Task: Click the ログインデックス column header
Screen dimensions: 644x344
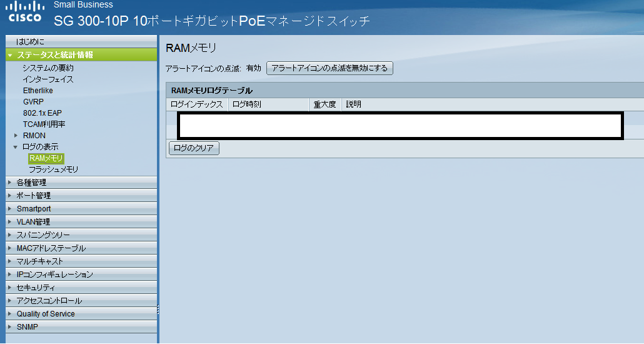Action: click(197, 104)
